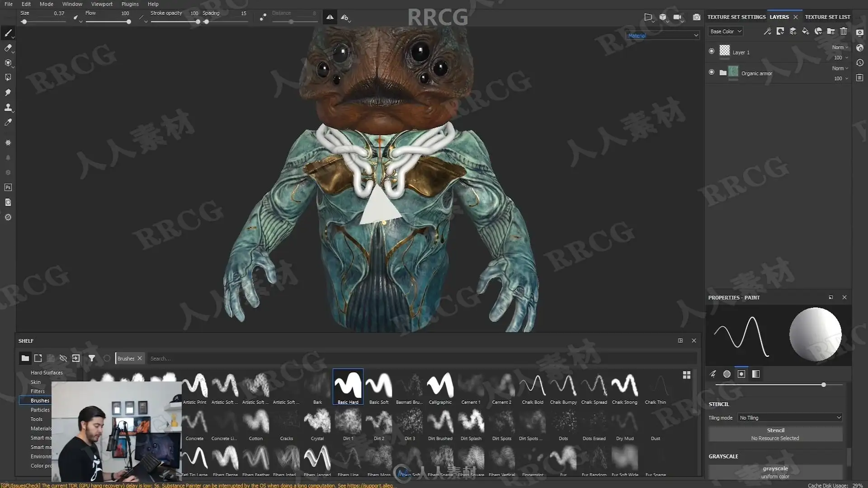Import resources into the shelf
Screen dimensions: 868x488
click(76, 358)
